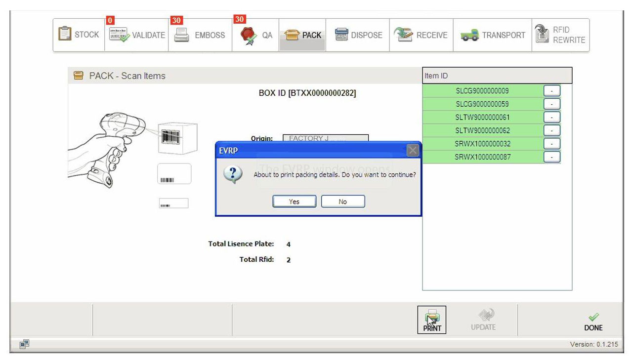This screenshot has width=636, height=364.
Task: Click the Version: 0.1.215 status text
Action: [x=594, y=345]
